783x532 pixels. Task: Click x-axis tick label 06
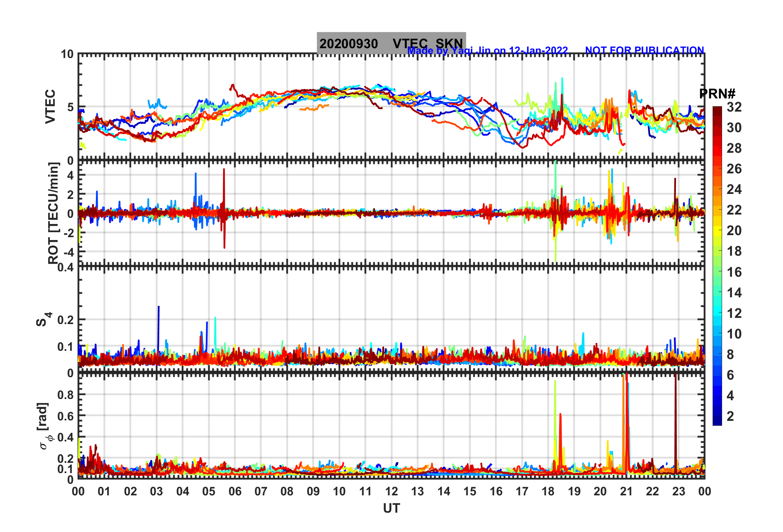235,491
